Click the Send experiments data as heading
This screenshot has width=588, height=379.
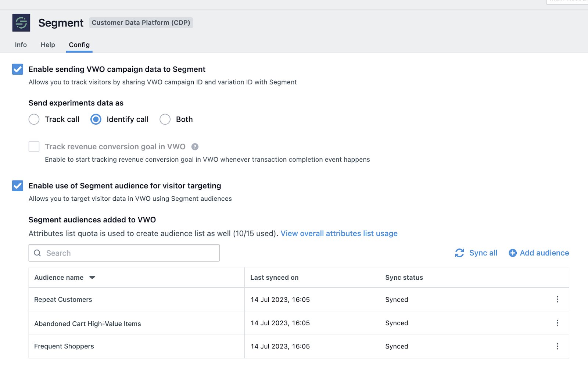coord(76,103)
